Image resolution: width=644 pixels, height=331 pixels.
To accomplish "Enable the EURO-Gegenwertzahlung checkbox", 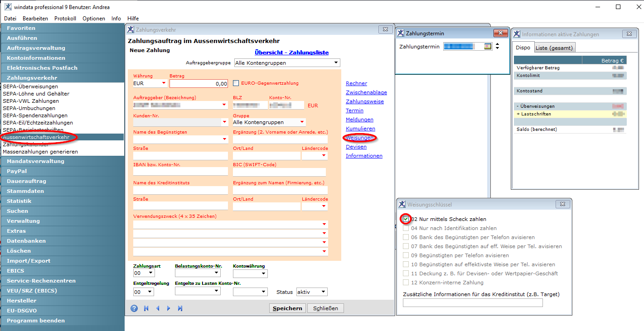I will pos(236,83).
